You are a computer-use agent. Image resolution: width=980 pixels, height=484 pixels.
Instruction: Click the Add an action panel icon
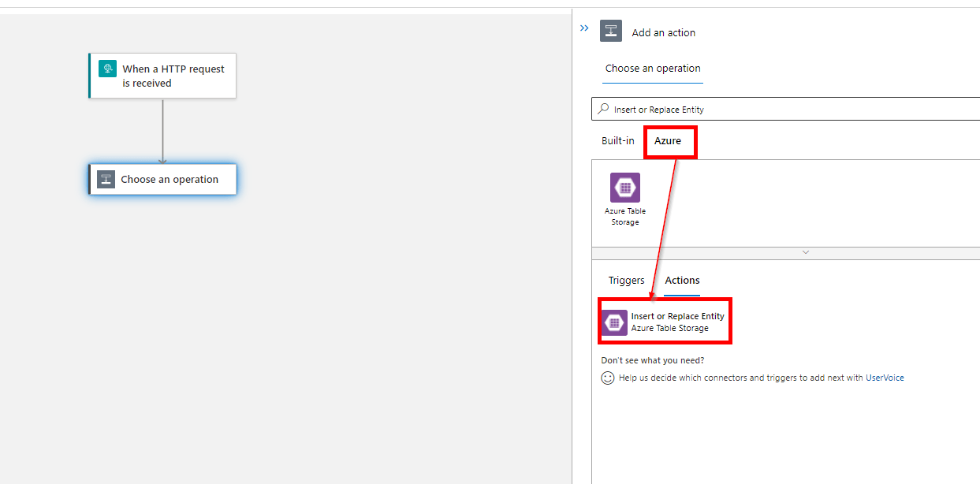pos(610,31)
